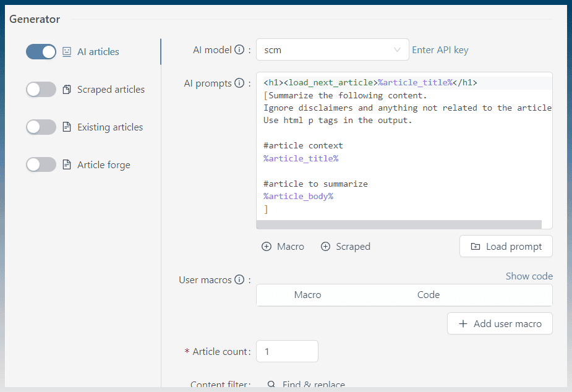Viewport: 572px width, 392px height.
Task: Click the Show code link
Action: pos(529,276)
